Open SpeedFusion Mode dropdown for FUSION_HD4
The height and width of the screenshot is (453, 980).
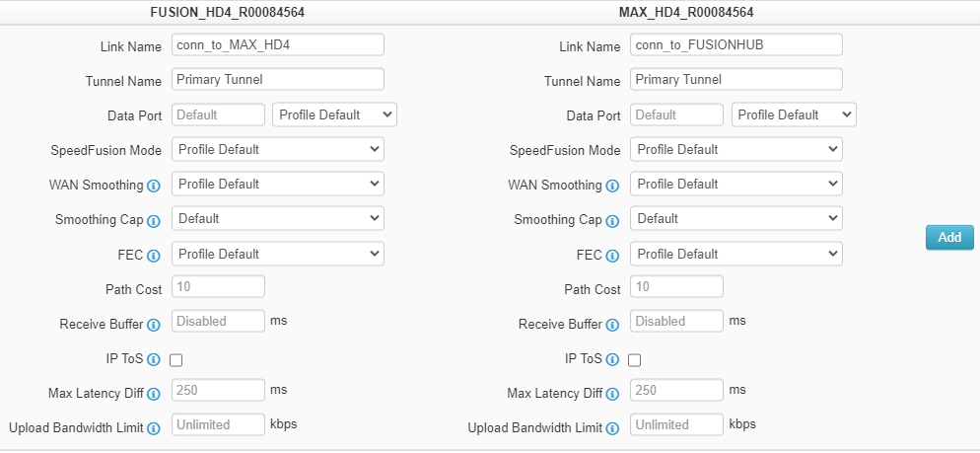coord(277,150)
